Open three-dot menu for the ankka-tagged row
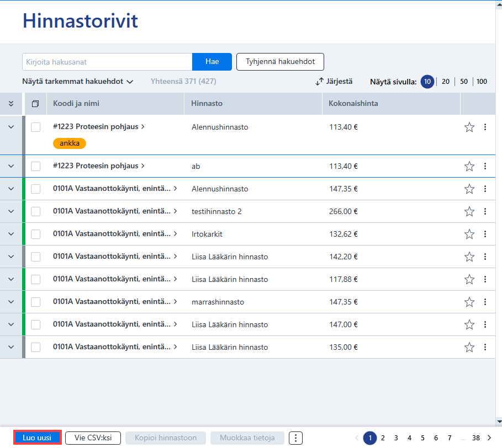 coord(485,127)
